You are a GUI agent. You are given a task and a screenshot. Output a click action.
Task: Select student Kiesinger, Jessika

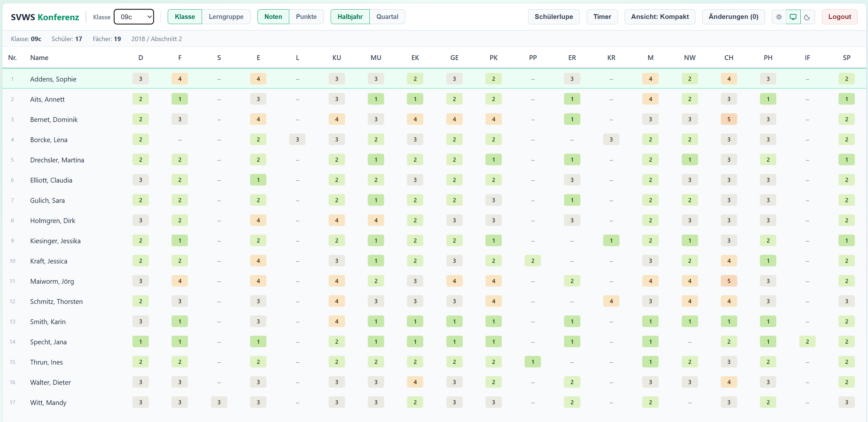[x=55, y=241]
